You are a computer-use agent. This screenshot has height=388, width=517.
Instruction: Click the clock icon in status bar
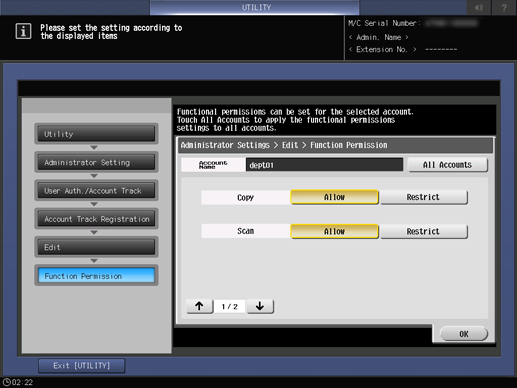pos(6,382)
